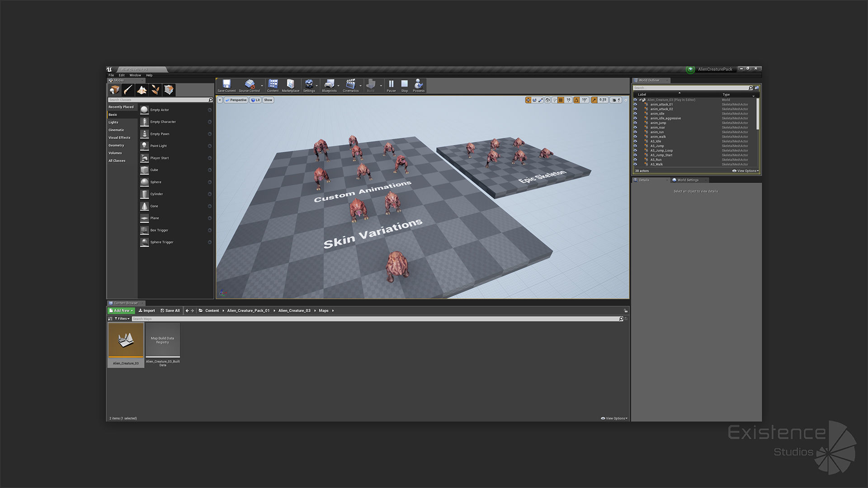868x488 pixels.
Task: Hide the anim_roar actor via eye icon
Action: click(635, 127)
